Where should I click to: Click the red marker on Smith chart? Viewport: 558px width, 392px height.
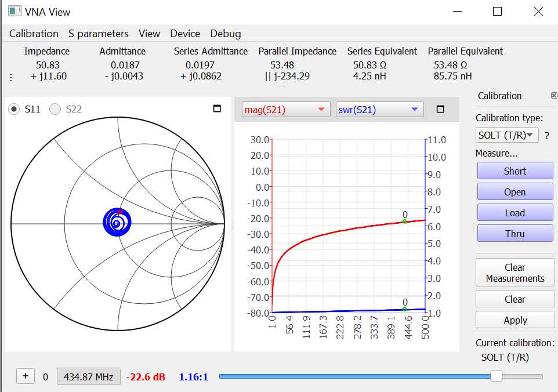120,212
